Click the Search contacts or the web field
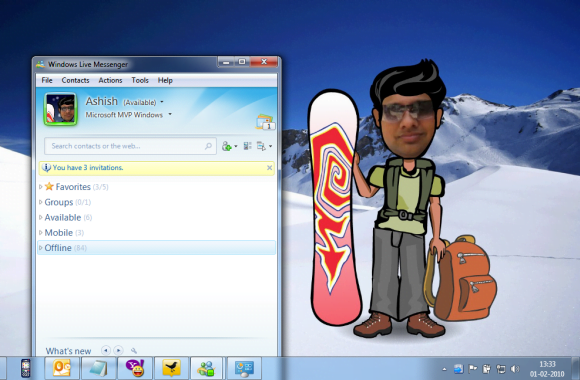Viewport: 580px width, 380px height. [130, 146]
